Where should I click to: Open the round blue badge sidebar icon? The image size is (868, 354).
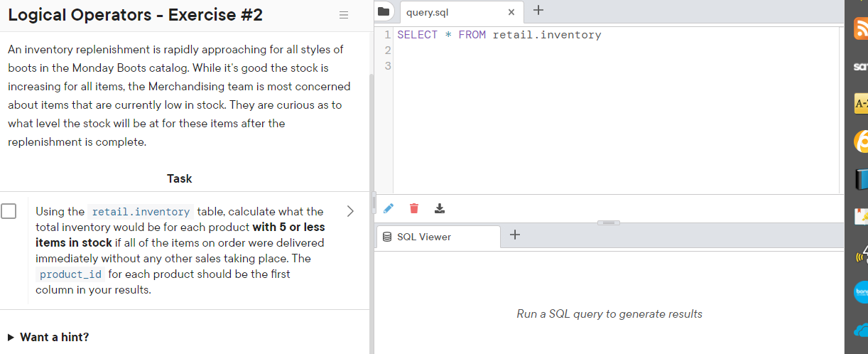click(x=861, y=292)
